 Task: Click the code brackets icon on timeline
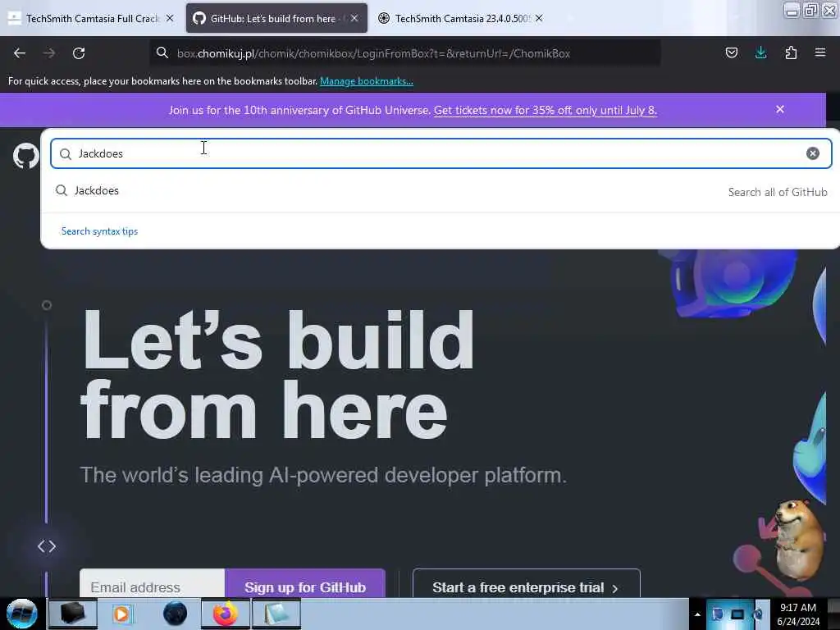point(47,546)
